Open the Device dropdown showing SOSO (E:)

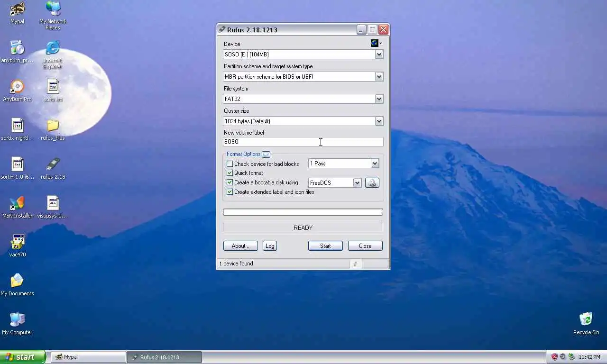tap(303, 55)
